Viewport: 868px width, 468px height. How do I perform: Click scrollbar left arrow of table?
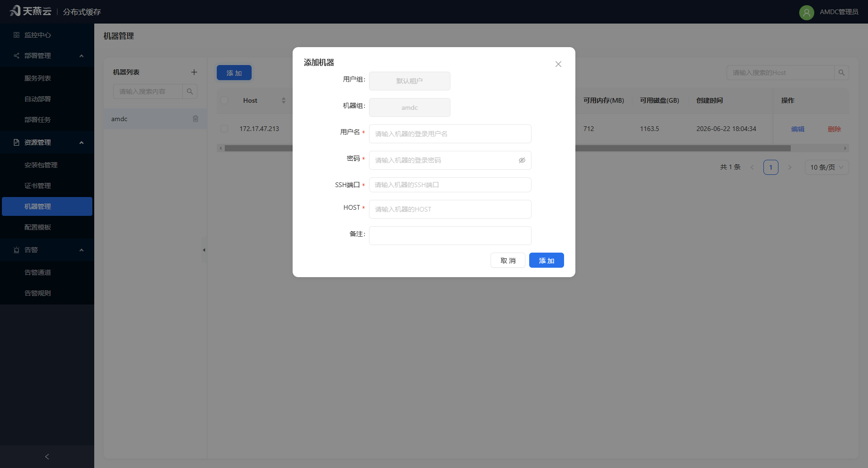click(220, 148)
